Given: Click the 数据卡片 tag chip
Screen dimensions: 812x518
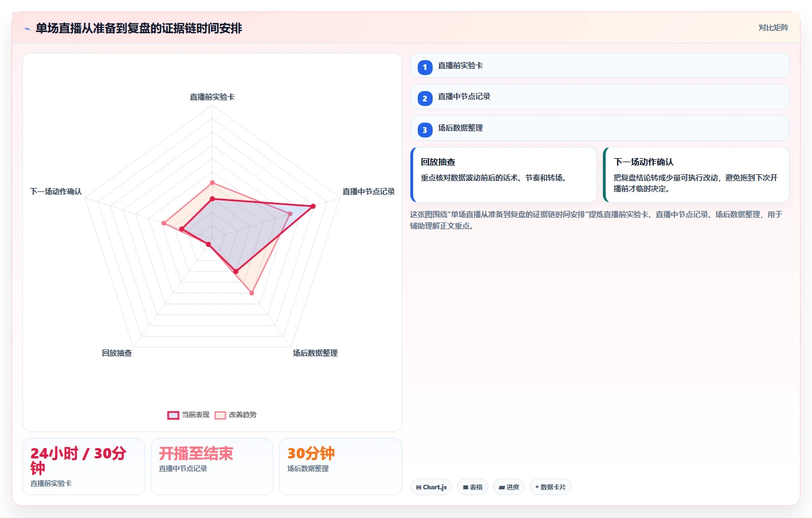Looking at the screenshot, I should coord(551,487).
